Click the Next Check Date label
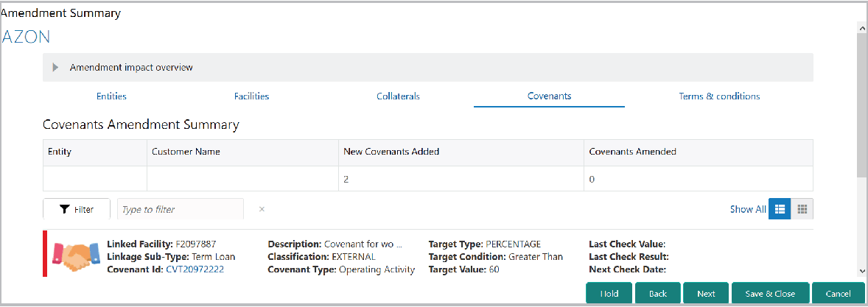Image resolution: width=868 pixels, height=307 pixels. click(626, 270)
